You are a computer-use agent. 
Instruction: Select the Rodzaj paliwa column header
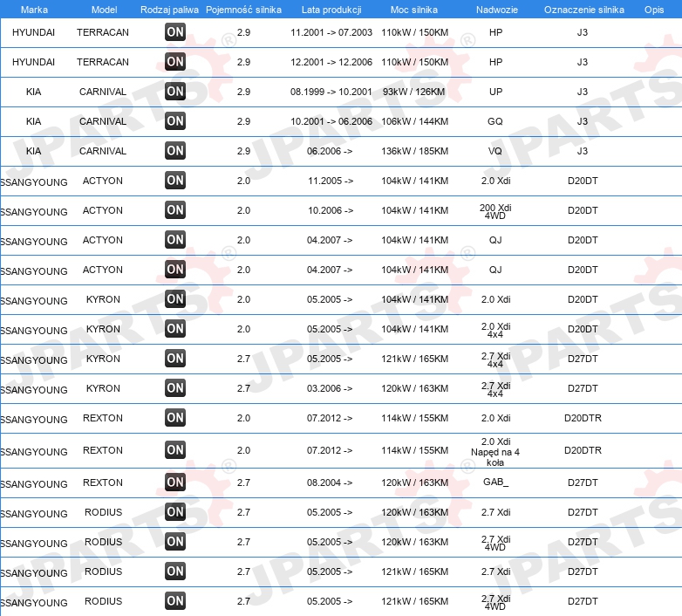(169, 10)
